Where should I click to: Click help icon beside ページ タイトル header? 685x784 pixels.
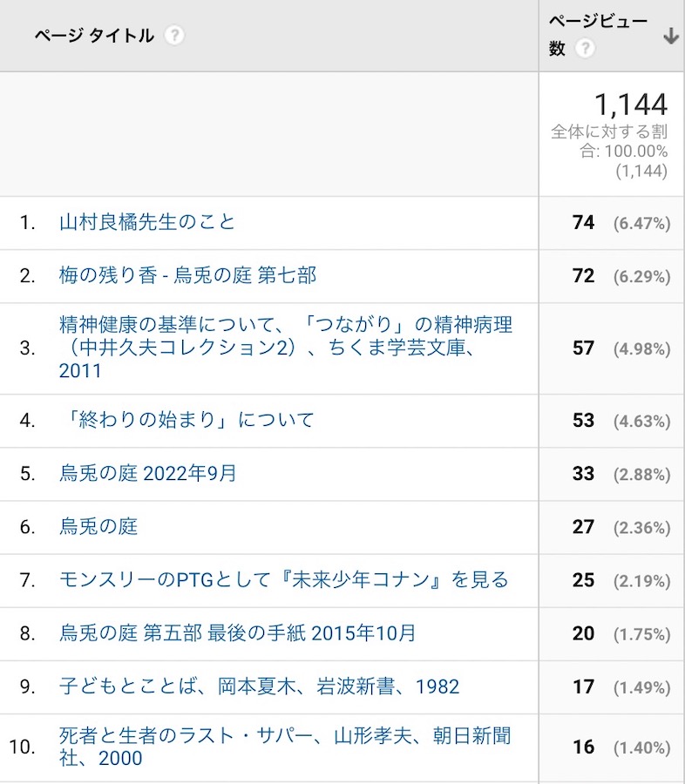[175, 36]
